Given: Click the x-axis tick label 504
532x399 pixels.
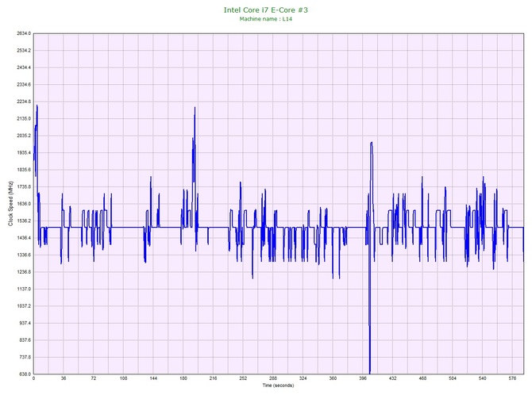Looking at the screenshot, I should [453, 378].
